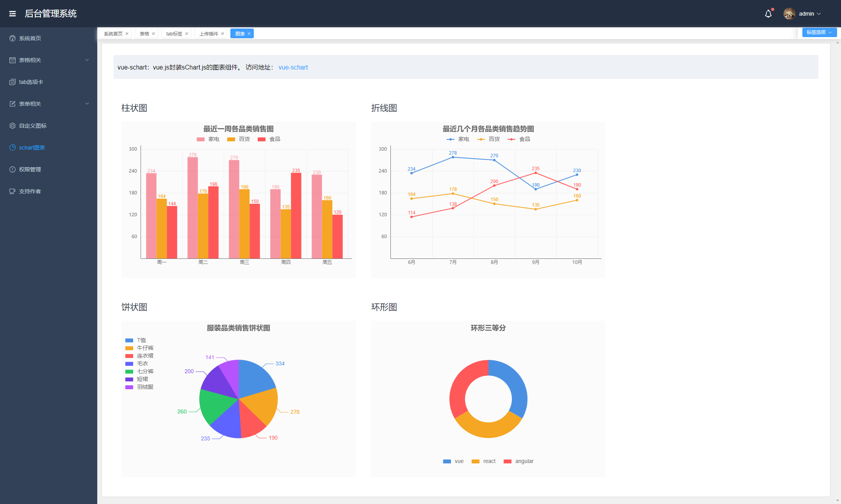Viewport: 841px width, 504px height.
Task: Click the 周二 家电 bar labeled 278
Action: pyautogui.click(x=192, y=208)
